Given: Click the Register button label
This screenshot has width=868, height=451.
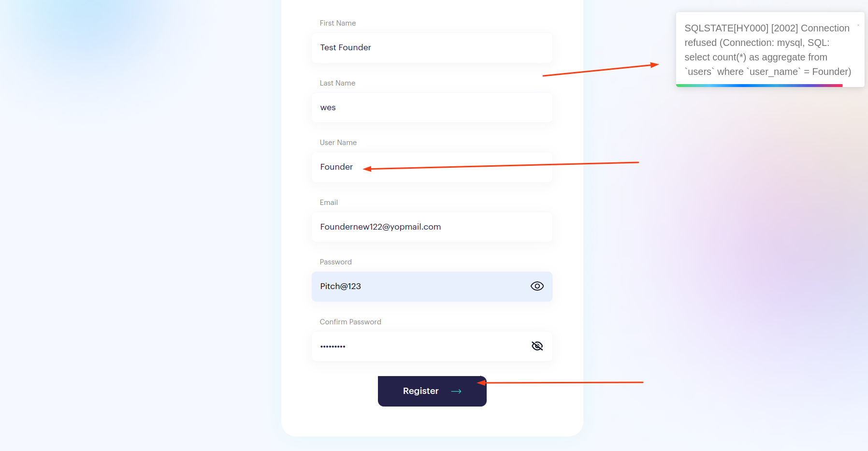Looking at the screenshot, I should (x=420, y=391).
